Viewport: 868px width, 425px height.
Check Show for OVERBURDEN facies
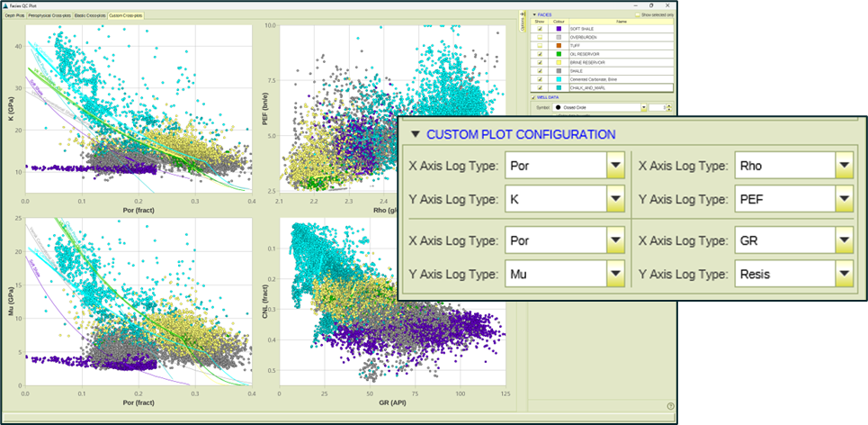540,37
